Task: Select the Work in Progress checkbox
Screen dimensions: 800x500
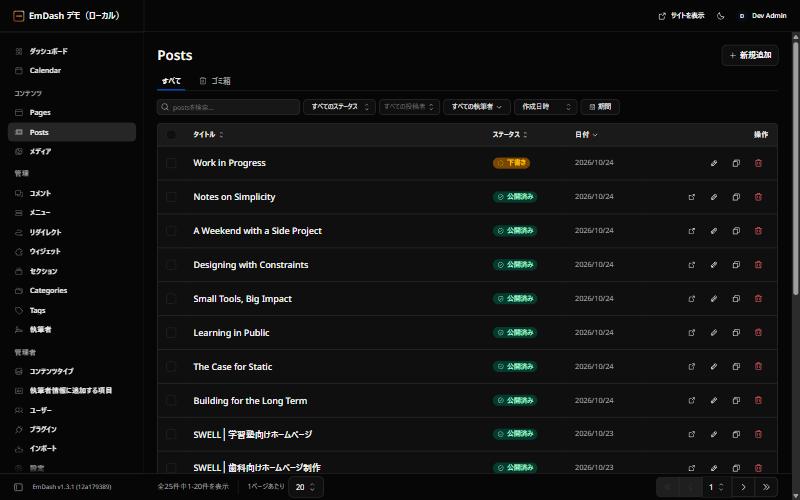Action: 171,163
